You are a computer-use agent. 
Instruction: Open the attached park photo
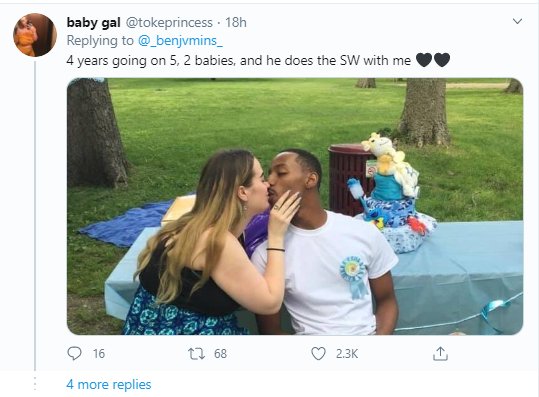[295, 206]
